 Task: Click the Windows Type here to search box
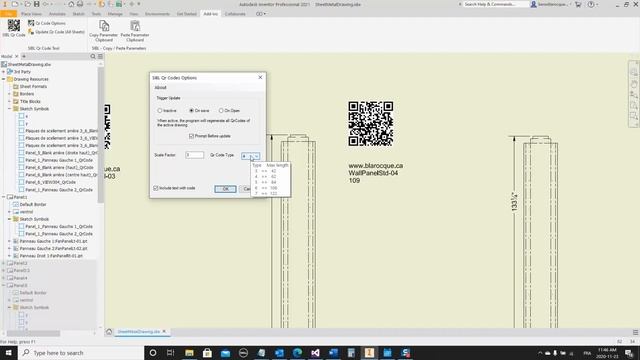tap(82, 353)
